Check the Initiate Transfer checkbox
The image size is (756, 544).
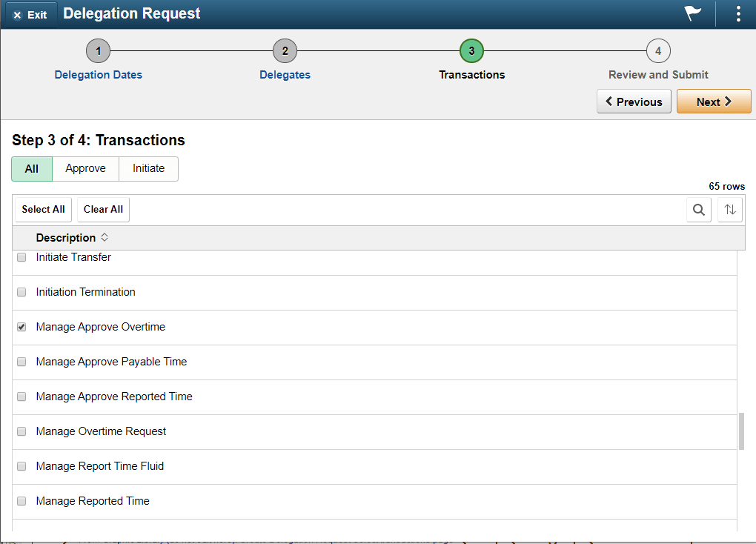coord(21,256)
